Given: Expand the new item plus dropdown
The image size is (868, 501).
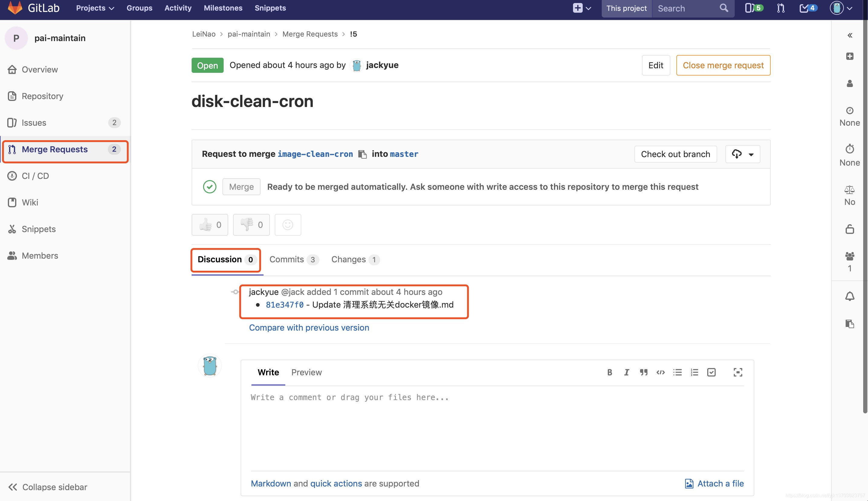Looking at the screenshot, I should [x=582, y=8].
